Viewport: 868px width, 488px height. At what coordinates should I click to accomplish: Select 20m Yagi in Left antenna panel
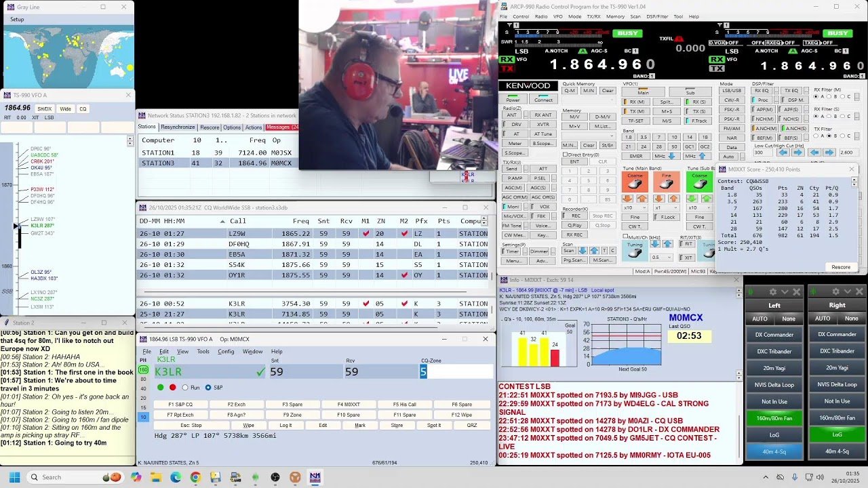(x=774, y=368)
